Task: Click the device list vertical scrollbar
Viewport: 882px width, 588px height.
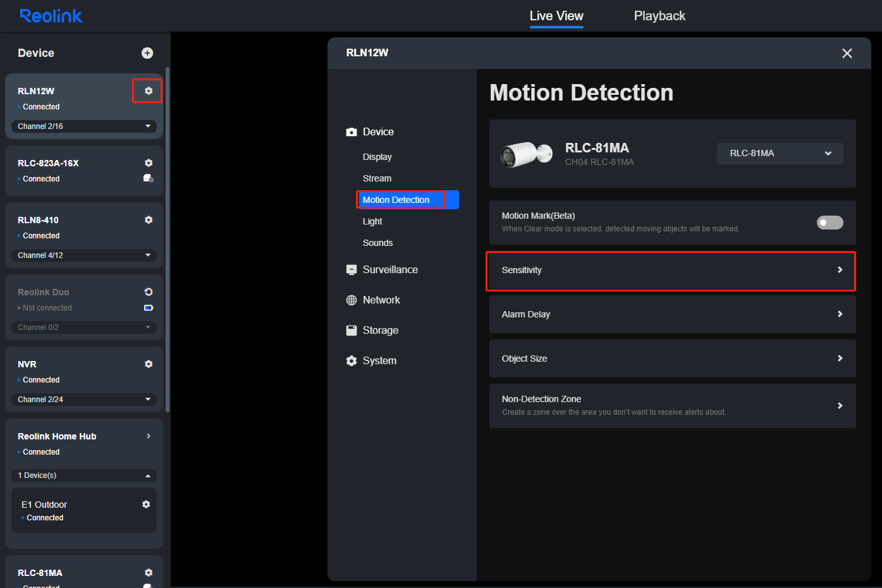Action: (167, 240)
